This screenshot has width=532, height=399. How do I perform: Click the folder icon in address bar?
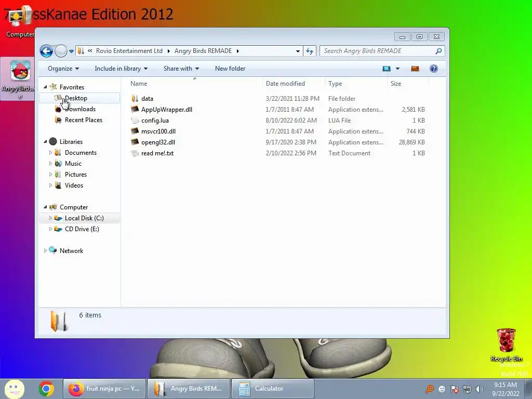click(x=81, y=51)
